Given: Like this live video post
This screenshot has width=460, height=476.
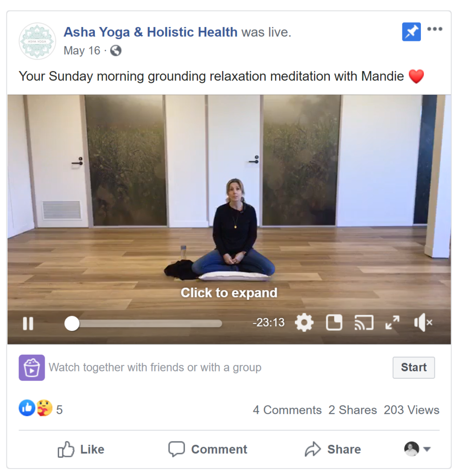Looking at the screenshot, I should coord(81,450).
